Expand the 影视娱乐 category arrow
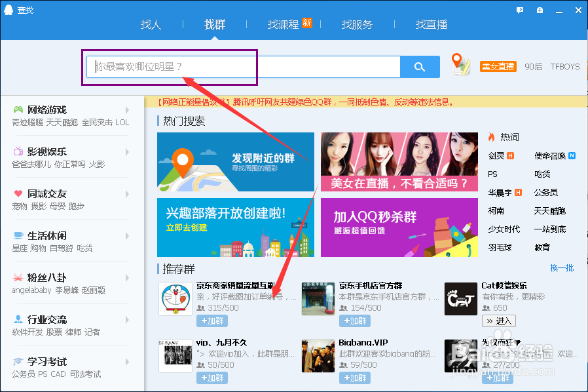This screenshot has width=588, height=392. 127,152
